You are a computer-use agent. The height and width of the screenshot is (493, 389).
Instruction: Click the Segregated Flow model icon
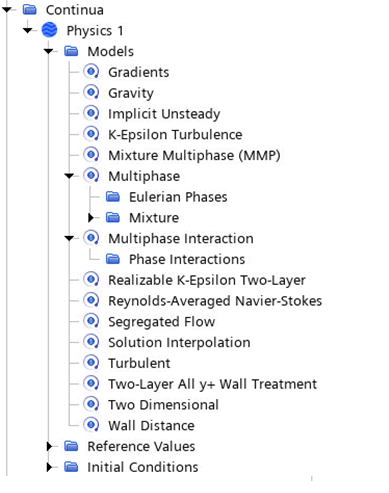click(91, 321)
